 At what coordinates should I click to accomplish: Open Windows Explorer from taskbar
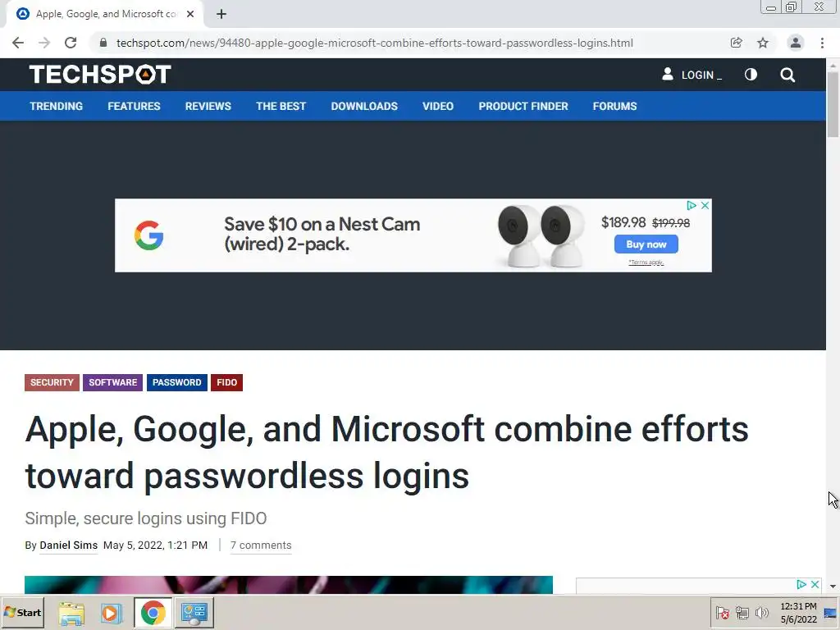71,614
